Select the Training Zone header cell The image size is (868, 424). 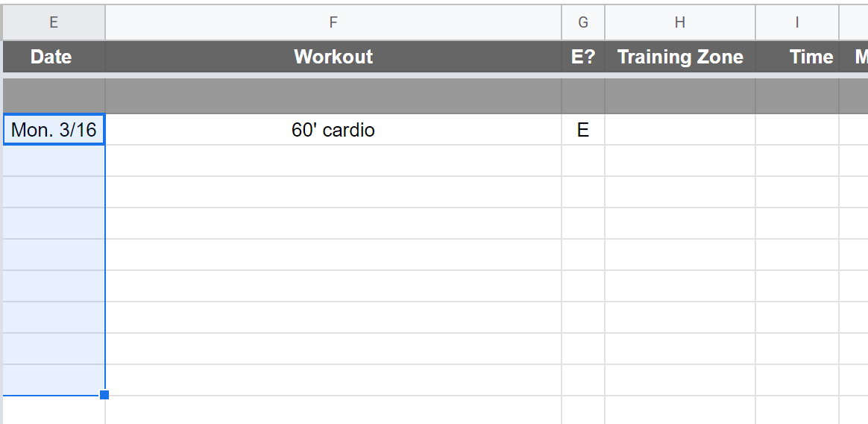click(680, 57)
